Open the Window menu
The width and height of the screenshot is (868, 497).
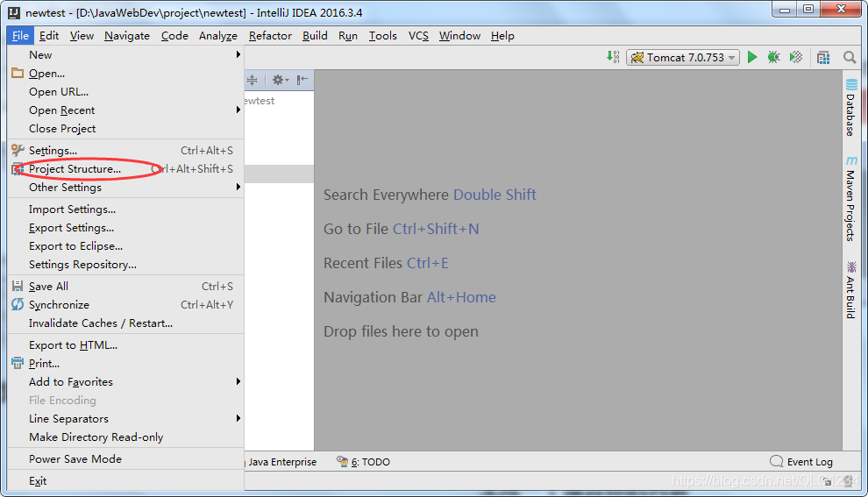459,36
